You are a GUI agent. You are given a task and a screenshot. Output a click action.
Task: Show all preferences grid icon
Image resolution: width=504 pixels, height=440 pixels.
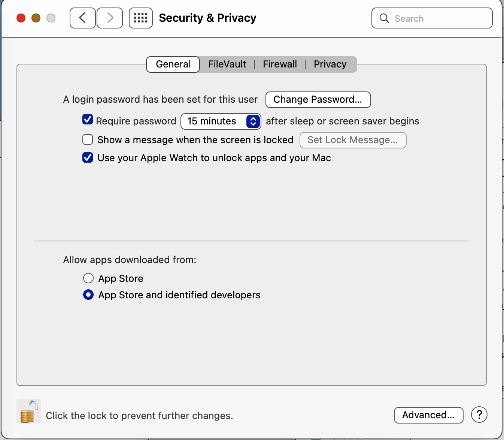pyautogui.click(x=141, y=18)
